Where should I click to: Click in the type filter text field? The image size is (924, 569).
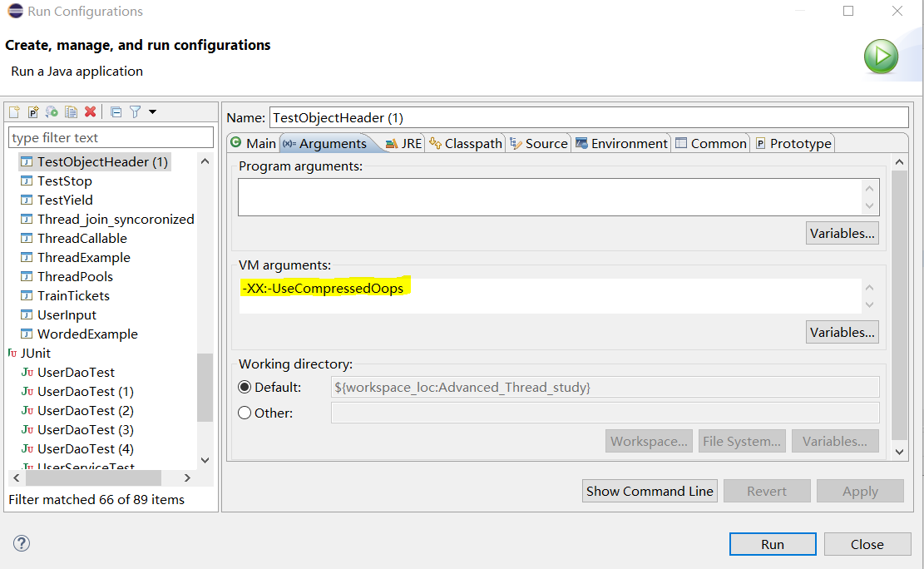111,137
